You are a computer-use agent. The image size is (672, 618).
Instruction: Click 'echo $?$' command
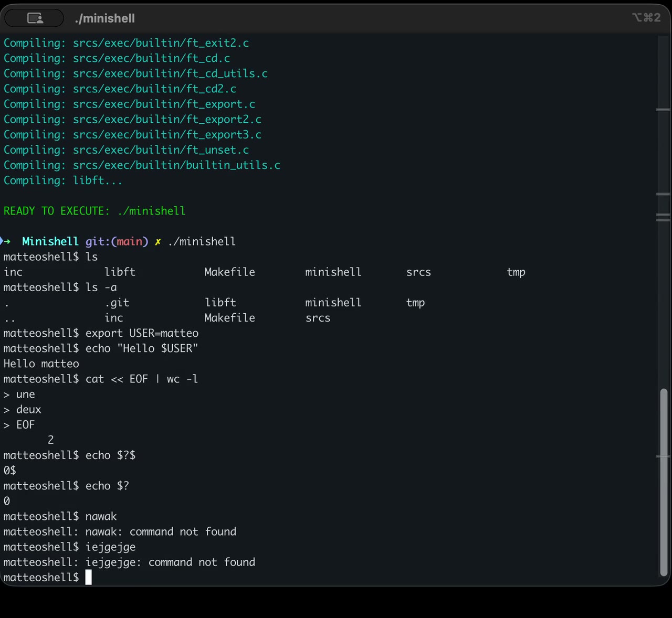(111, 455)
